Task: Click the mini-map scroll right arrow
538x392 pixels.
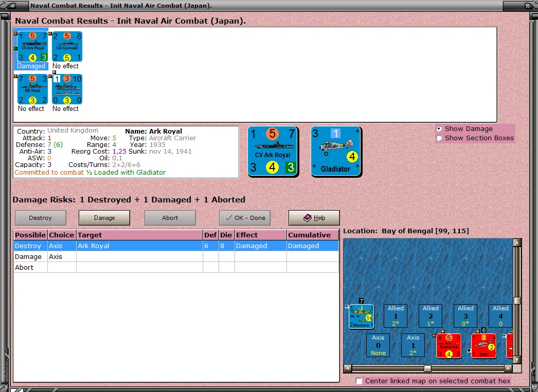Action: point(509,368)
